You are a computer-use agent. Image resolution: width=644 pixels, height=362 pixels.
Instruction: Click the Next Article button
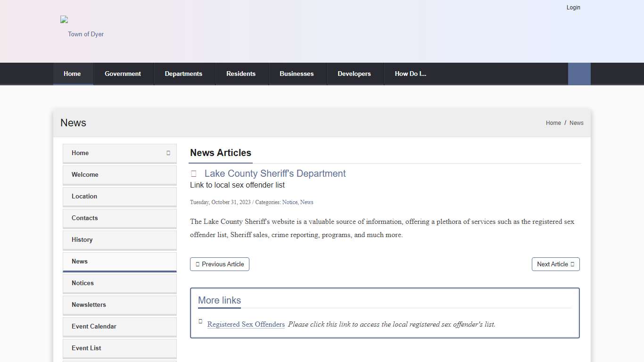pos(556,264)
